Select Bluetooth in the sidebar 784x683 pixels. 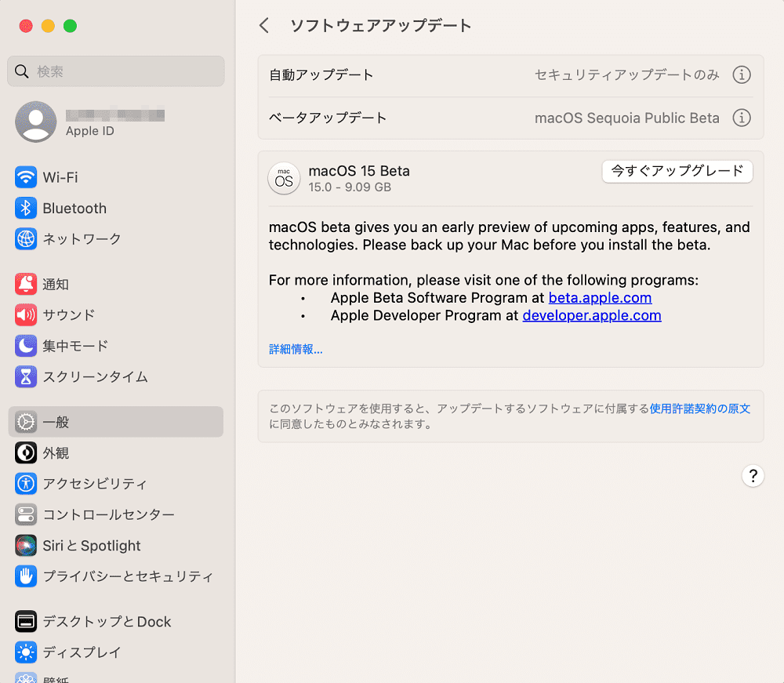(116, 208)
